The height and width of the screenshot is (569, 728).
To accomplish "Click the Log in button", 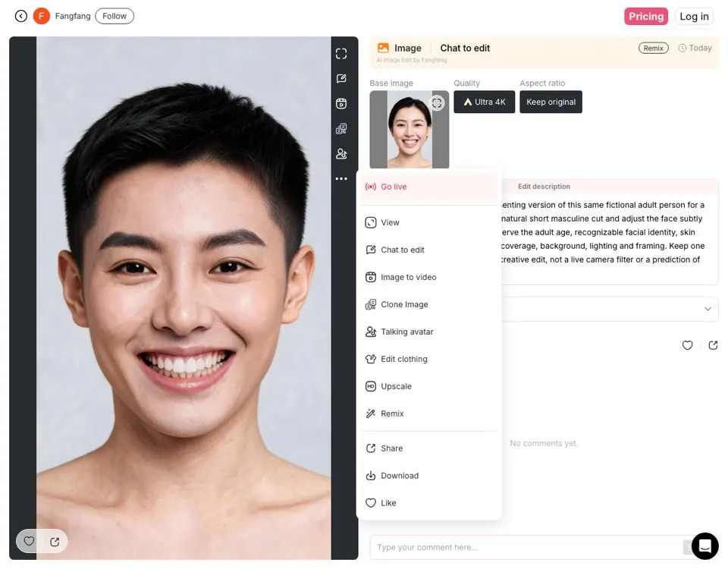I will pos(694,16).
